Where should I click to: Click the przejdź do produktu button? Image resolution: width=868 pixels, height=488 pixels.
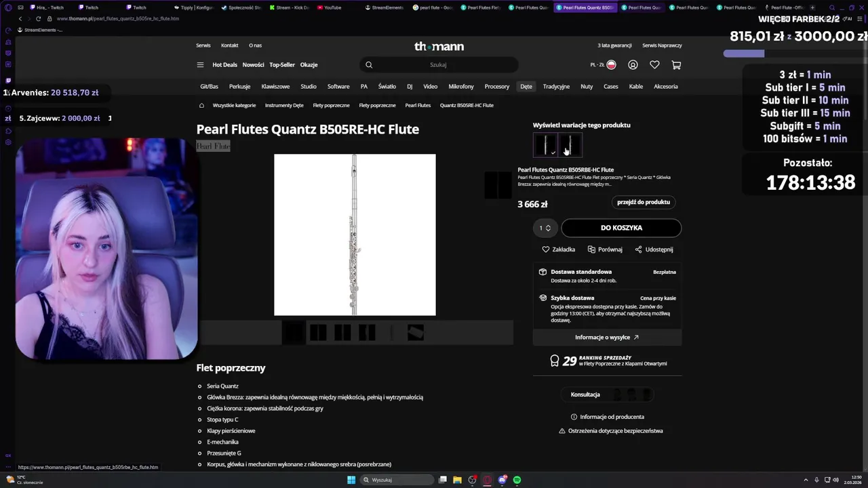pos(644,202)
